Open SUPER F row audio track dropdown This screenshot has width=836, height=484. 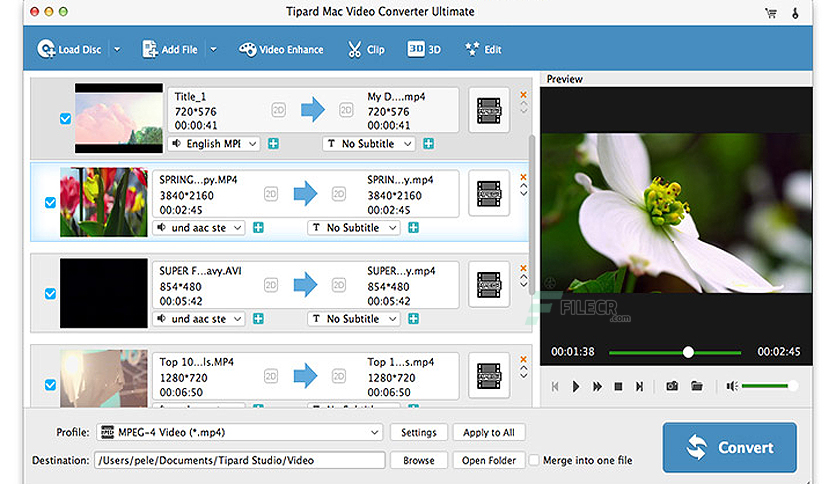point(199,319)
